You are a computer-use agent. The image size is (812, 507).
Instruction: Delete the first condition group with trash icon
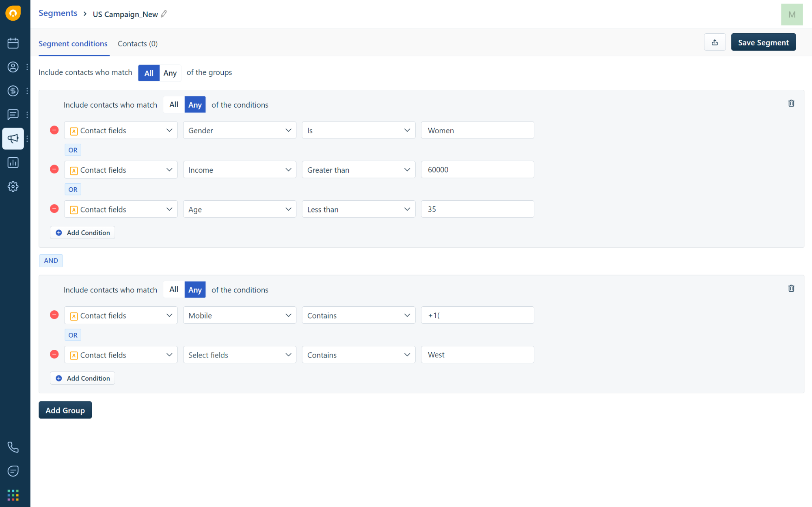click(791, 103)
